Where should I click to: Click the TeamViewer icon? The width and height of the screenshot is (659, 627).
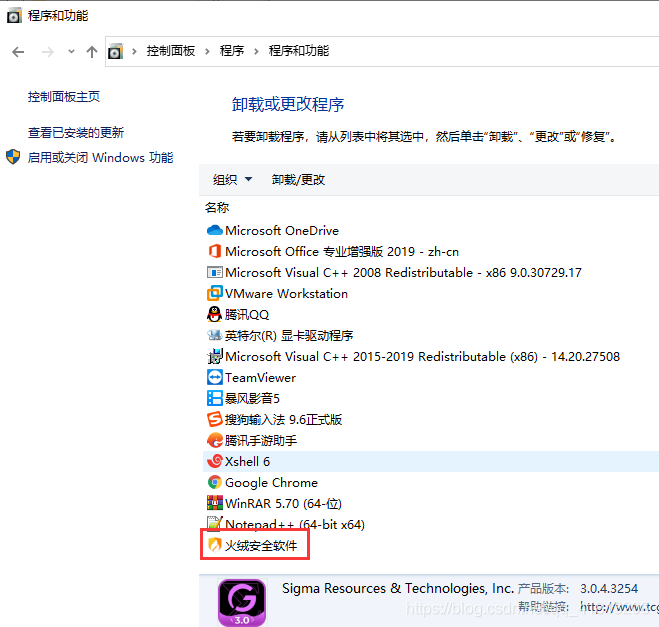pyautogui.click(x=215, y=377)
